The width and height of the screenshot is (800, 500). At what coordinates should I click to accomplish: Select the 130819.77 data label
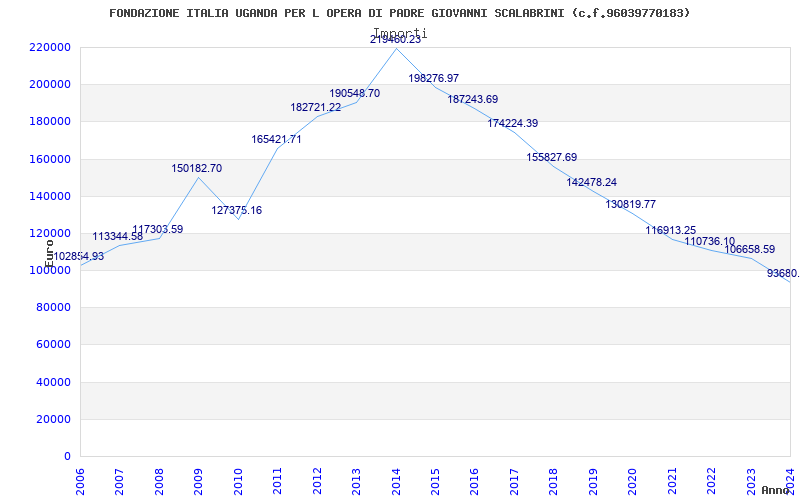coord(631,204)
